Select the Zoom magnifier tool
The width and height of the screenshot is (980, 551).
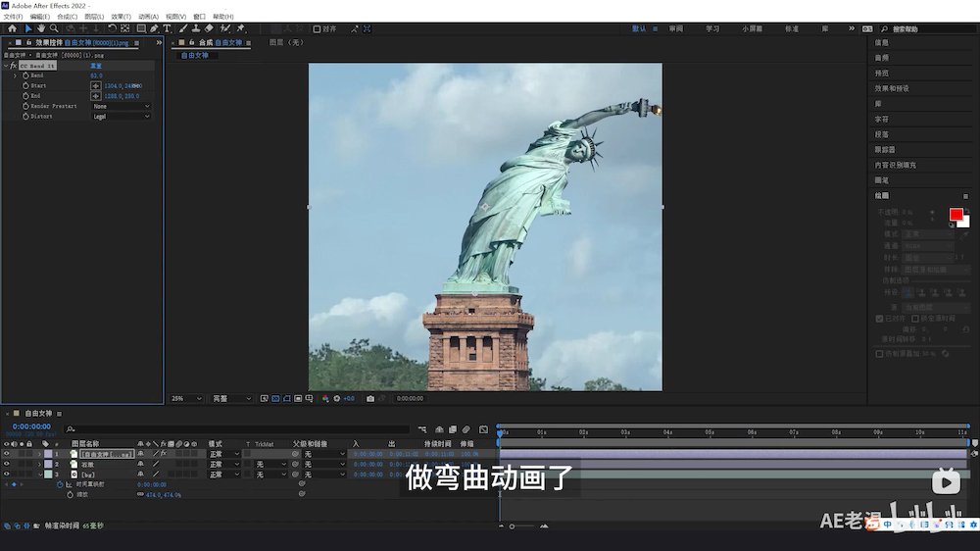coord(54,28)
